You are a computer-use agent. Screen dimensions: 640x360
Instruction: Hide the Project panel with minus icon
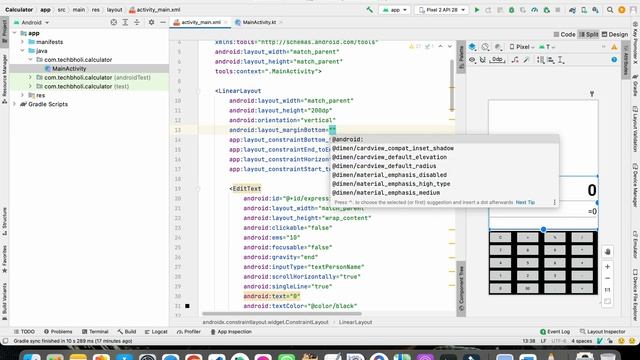pos(163,22)
